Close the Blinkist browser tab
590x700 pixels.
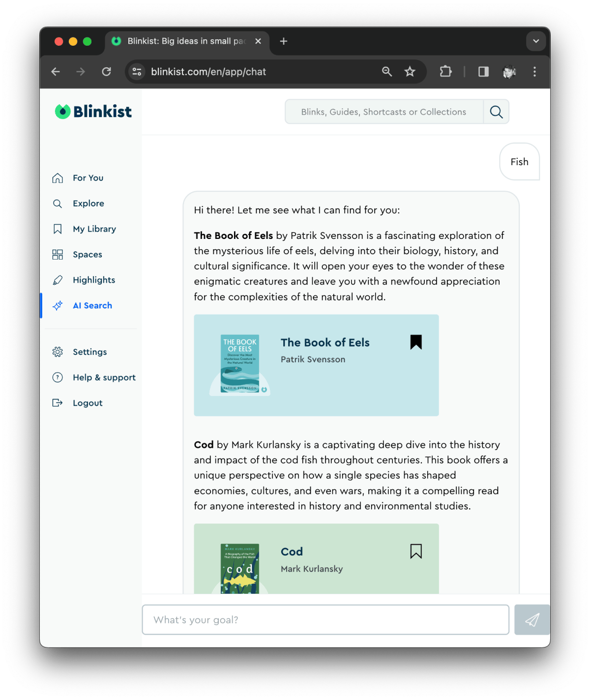[258, 41]
